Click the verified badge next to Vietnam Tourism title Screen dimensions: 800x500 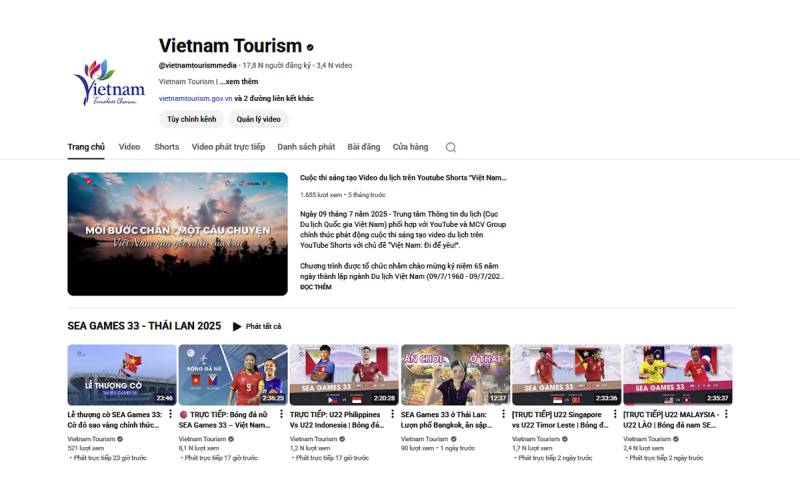point(310,47)
